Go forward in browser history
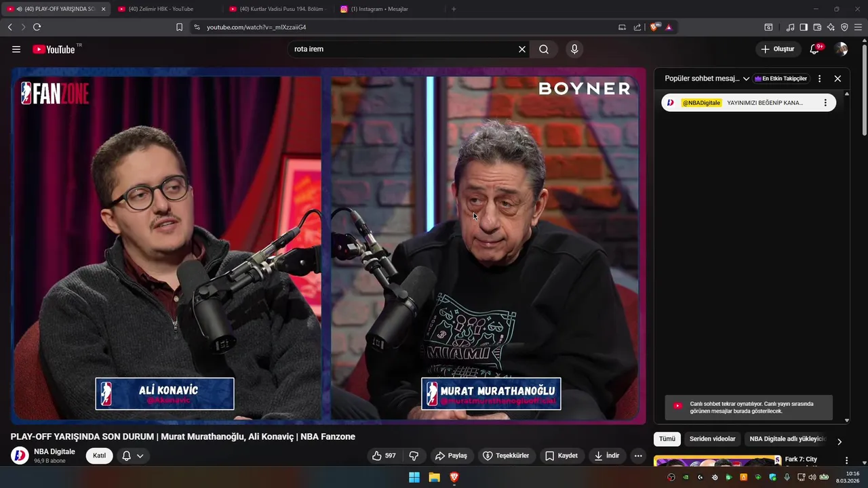The height and width of the screenshot is (488, 868). (x=23, y=27)
